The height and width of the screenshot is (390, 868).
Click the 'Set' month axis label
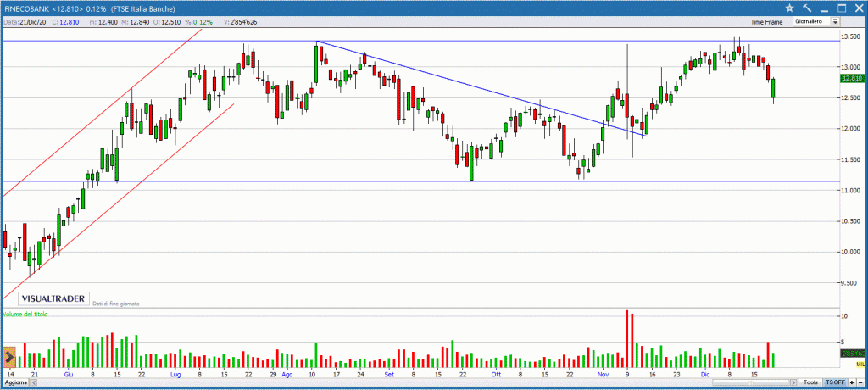(389, 375)
